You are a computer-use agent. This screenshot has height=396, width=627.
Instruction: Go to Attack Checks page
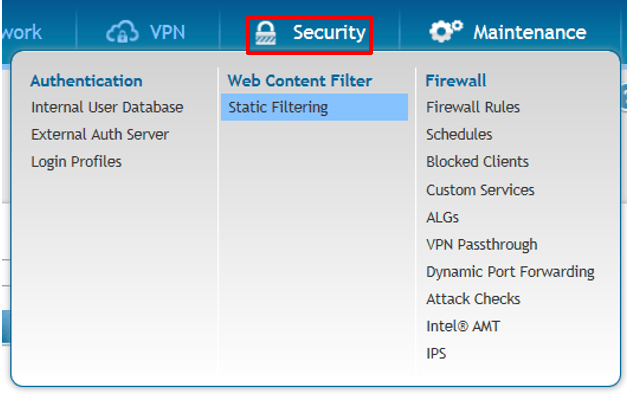point(473,299)
